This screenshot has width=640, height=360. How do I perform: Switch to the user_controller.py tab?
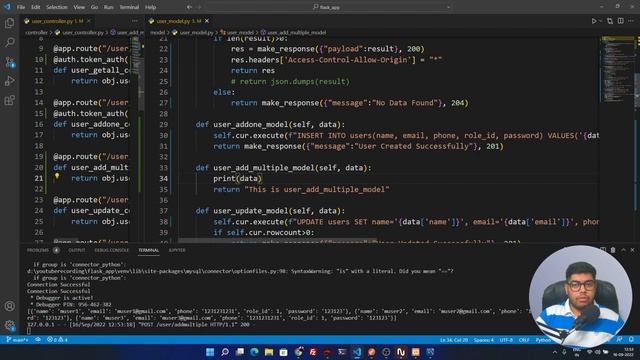coord(57,21)
